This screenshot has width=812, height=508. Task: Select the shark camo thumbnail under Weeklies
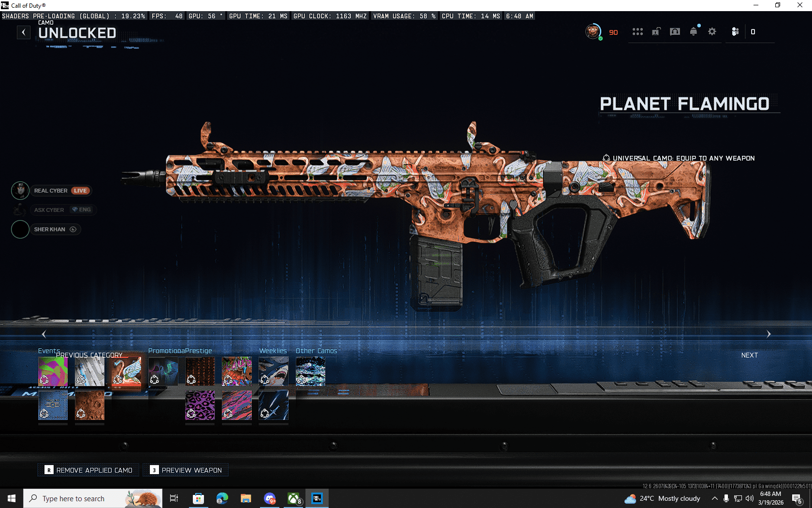274,371
